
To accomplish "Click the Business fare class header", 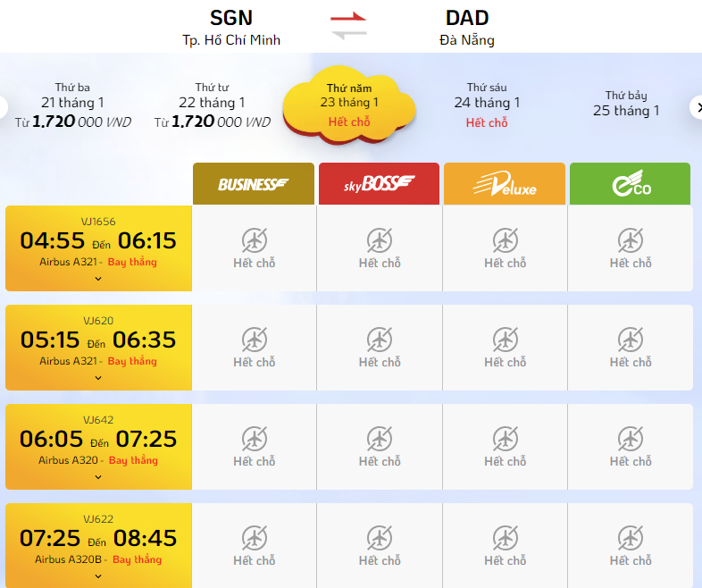I will click(x=254, y=184).
